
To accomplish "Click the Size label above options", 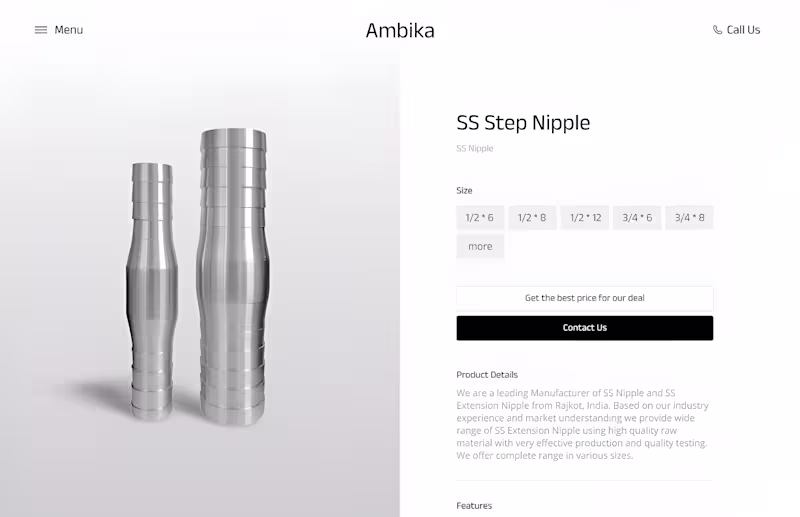I will pos(464,190).
